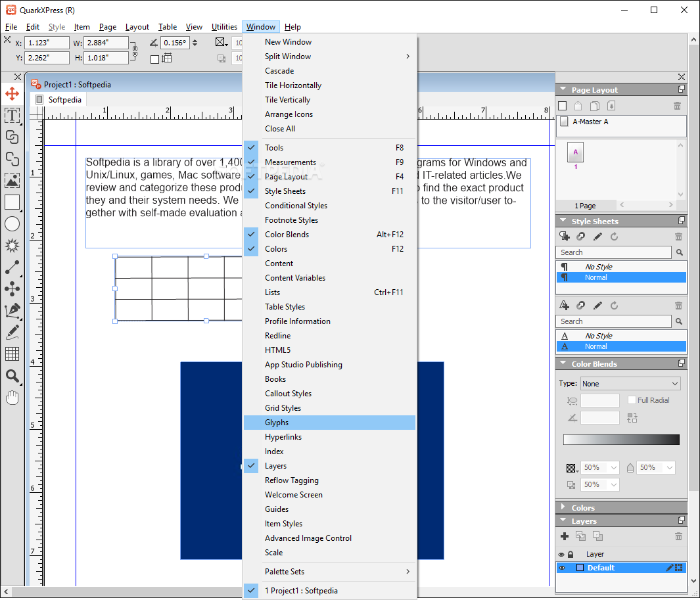
Task: Select the Freehand pencil tool
Action: 12,332
